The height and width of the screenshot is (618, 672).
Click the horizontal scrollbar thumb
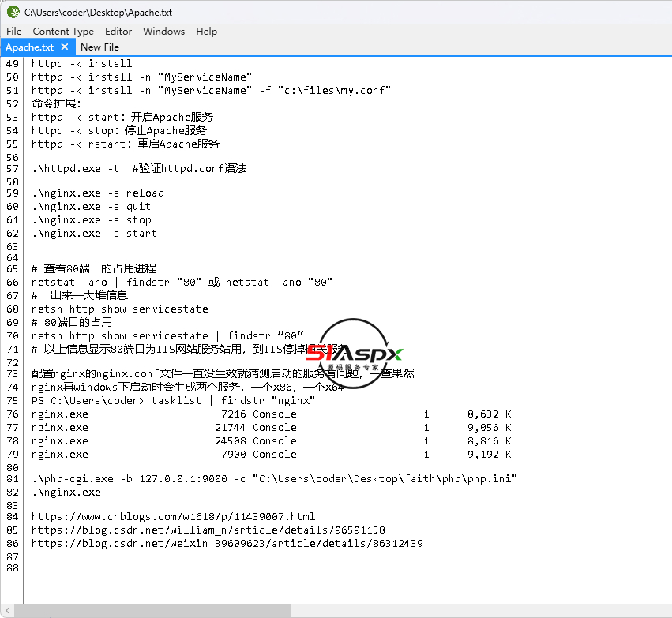click(x=152, y=611)
